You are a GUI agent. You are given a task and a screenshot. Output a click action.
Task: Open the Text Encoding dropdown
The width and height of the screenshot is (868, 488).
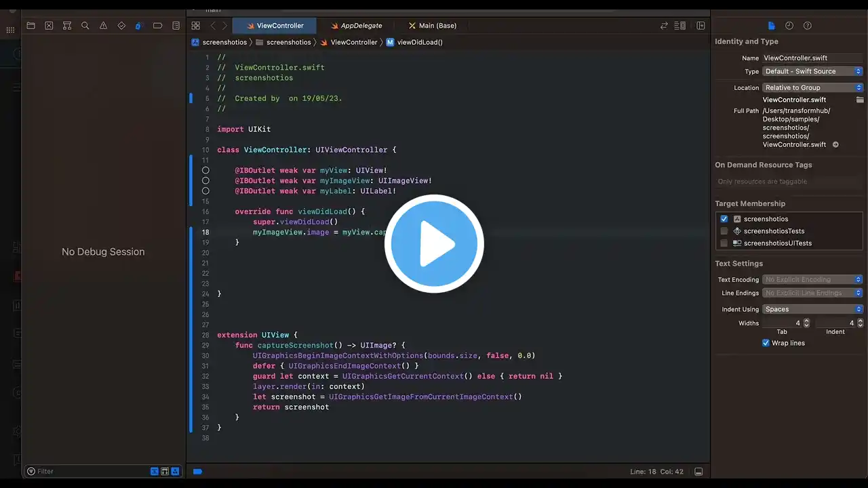(813, 279)
